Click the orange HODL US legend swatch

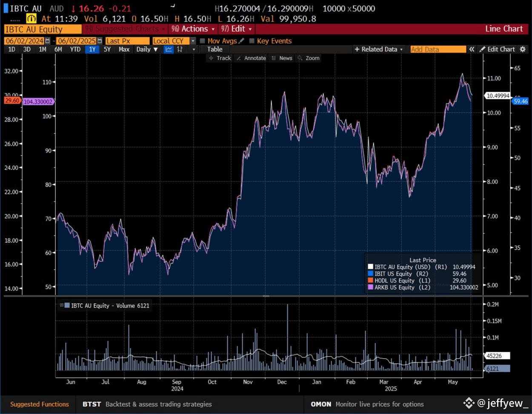pos(370,281)
